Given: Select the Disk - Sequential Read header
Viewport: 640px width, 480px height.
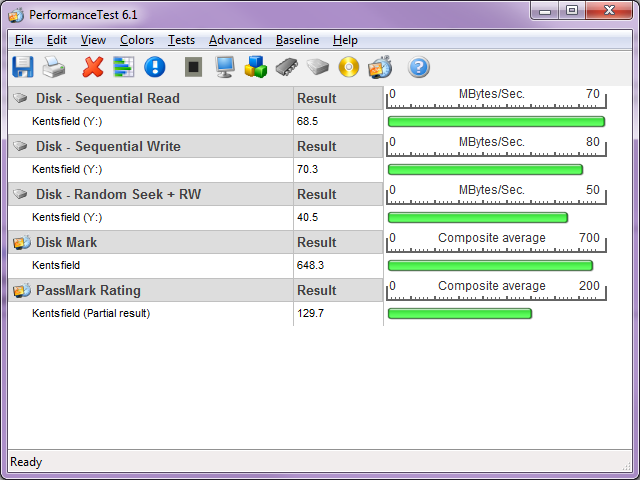Looking at the screenshot, I should (151, 98).
